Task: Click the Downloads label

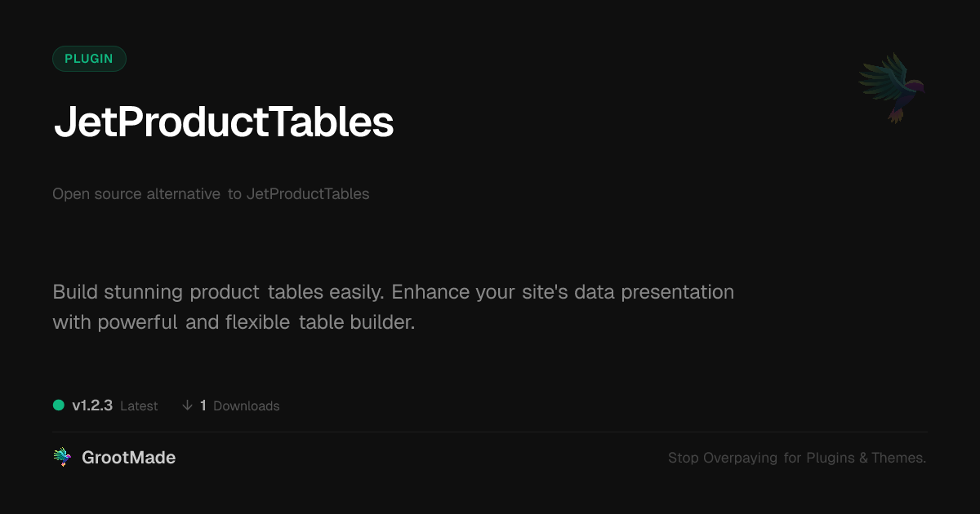Action: [246, 405]
